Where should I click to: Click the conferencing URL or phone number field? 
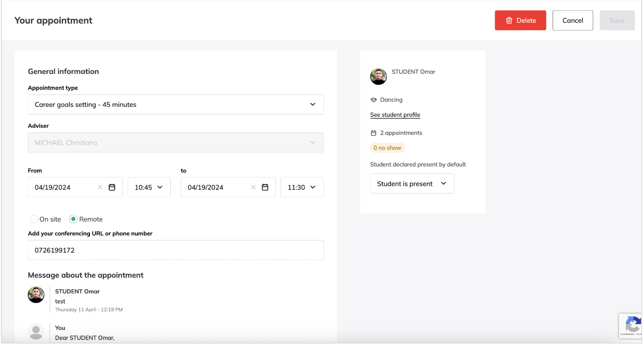click(175, 250)
